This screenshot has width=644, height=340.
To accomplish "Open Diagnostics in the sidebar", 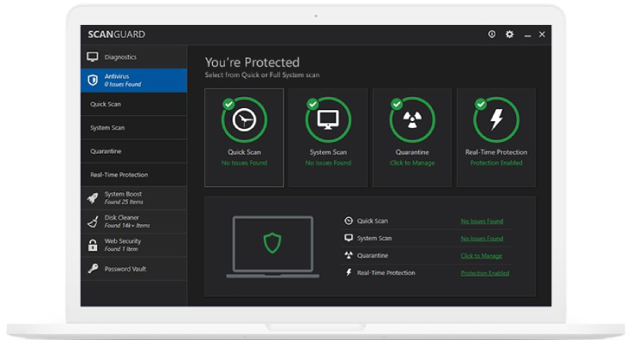I will (134, 57).
